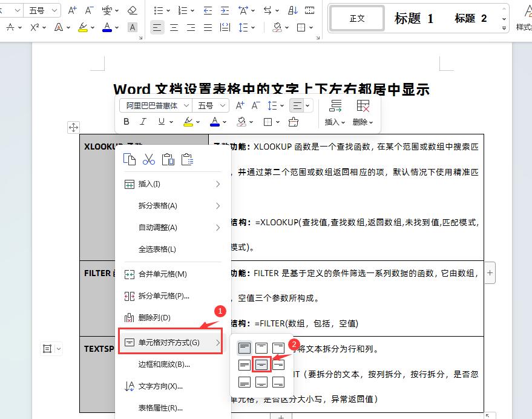Select bottom-center cell alignment option

click(x=261, y=382)
